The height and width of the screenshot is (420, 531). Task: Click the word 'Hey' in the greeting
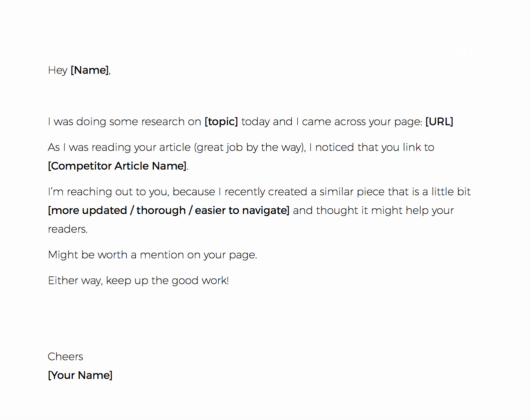(58, 70)
